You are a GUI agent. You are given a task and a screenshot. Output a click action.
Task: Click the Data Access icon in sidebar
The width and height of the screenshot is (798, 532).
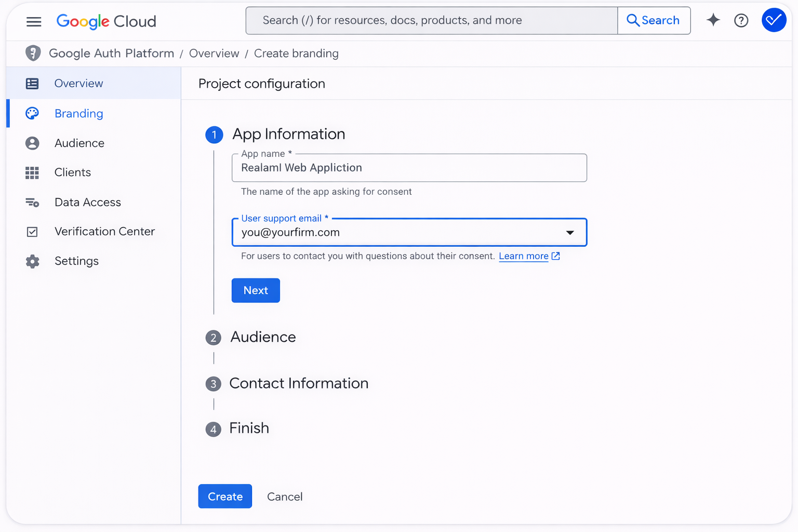32,202
